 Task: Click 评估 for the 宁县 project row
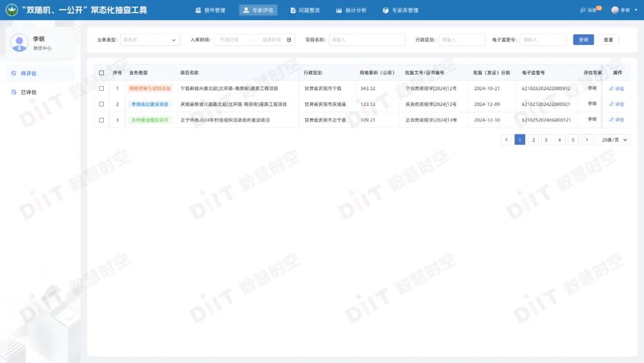617,89
